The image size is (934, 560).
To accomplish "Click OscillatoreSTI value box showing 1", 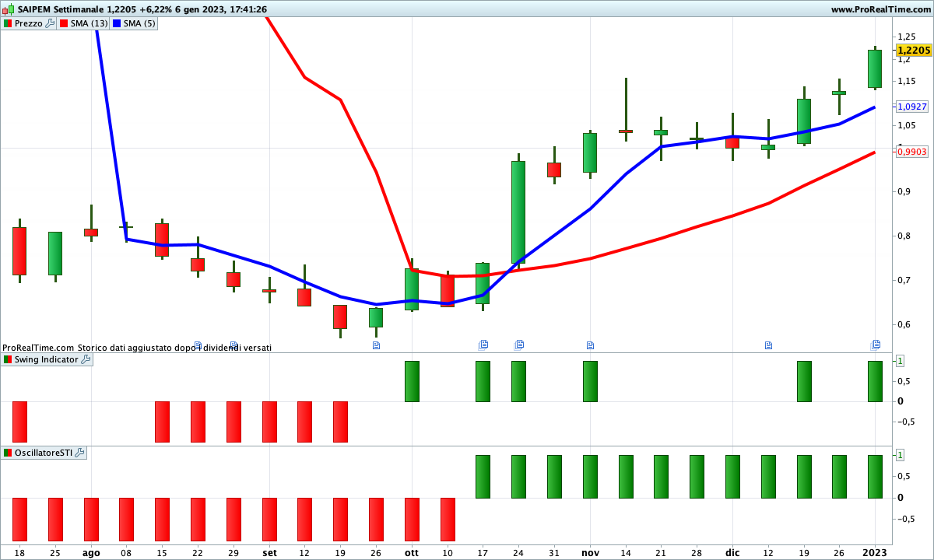I will [x=900, y=454].
